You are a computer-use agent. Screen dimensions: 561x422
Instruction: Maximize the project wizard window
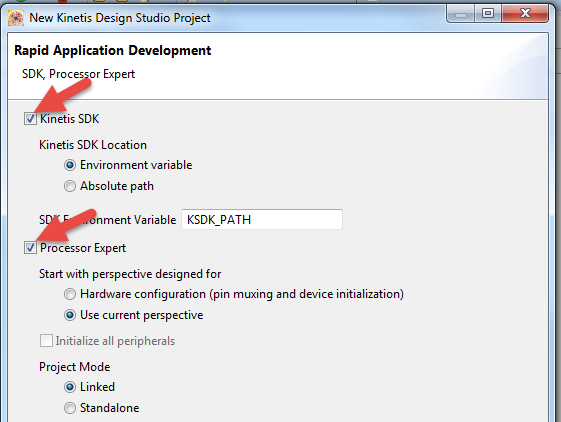coord(488,14)
